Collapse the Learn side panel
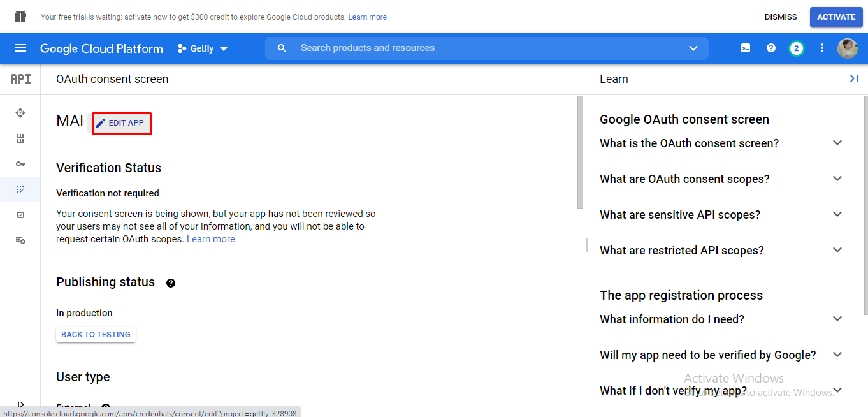868x417 pixels. [853, 78]
